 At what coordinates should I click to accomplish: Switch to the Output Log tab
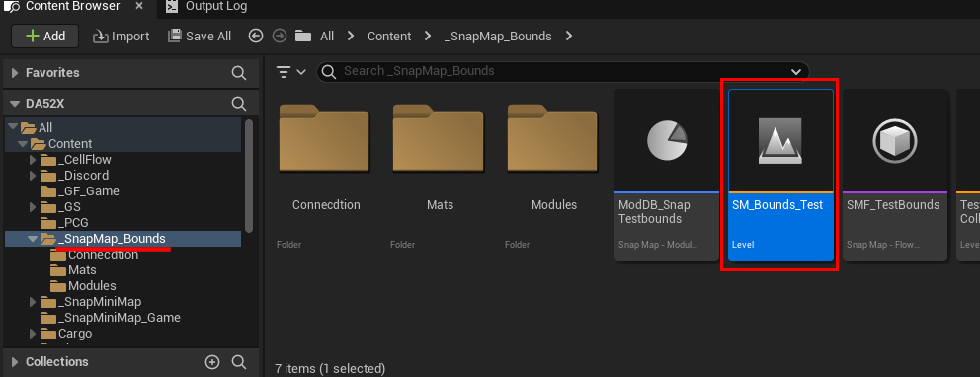(x=206, y=6)
